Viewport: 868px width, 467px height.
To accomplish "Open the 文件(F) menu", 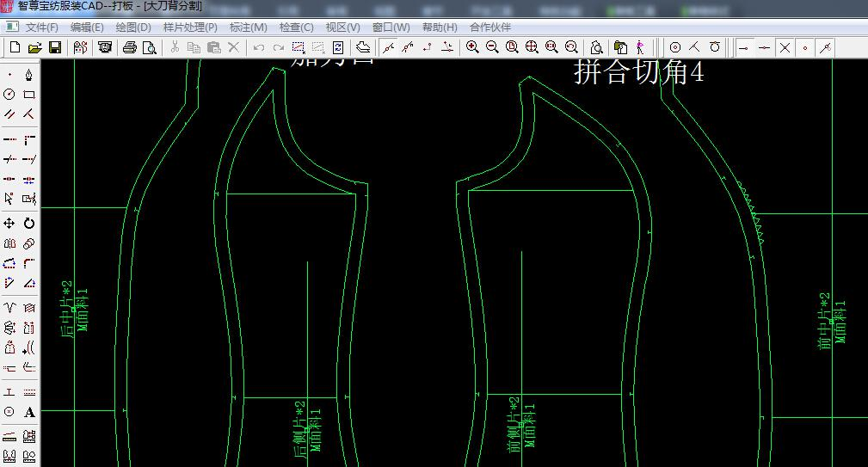I will [x=41, y=28].
